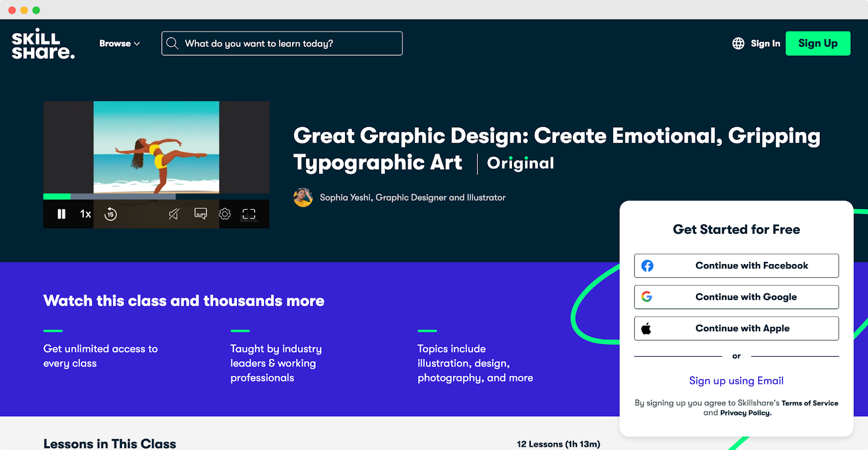Click the macOS red close window button

tap(12, 10)
